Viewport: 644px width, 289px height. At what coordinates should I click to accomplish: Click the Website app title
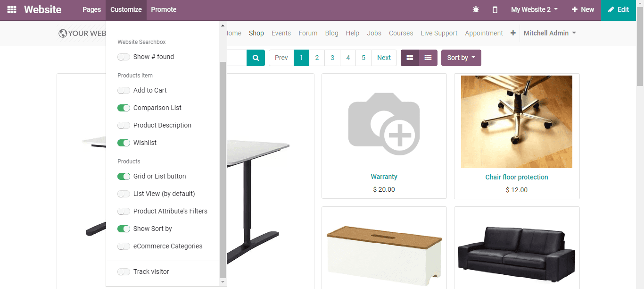tap(43, 9)
